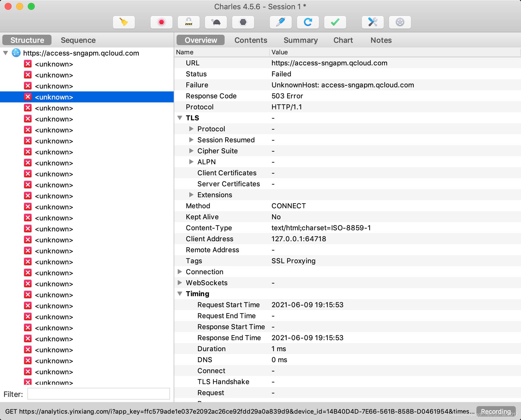Toggle breakpoints with the hexagon icon

point(243,22)
